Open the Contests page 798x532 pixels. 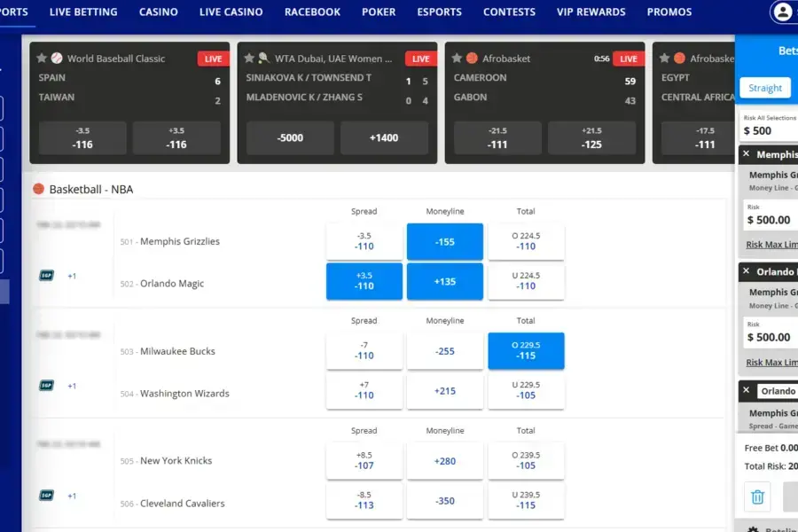[x=510, y=12]
